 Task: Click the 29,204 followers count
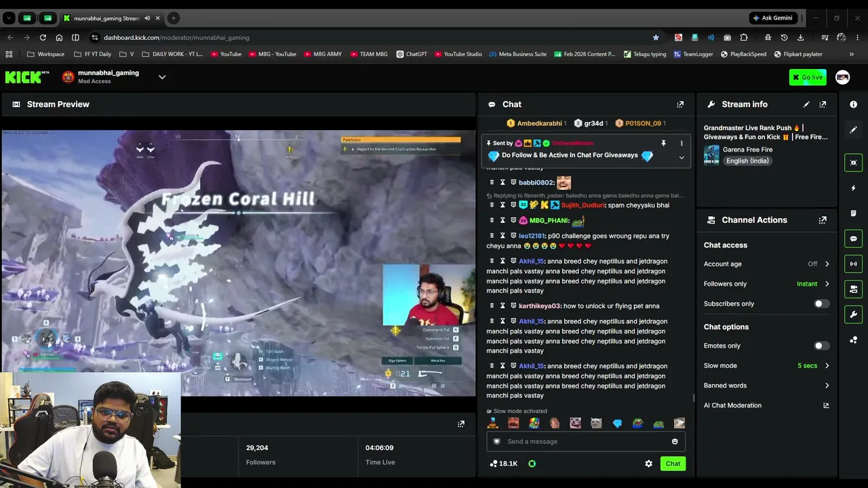click(x=257, y=448)
